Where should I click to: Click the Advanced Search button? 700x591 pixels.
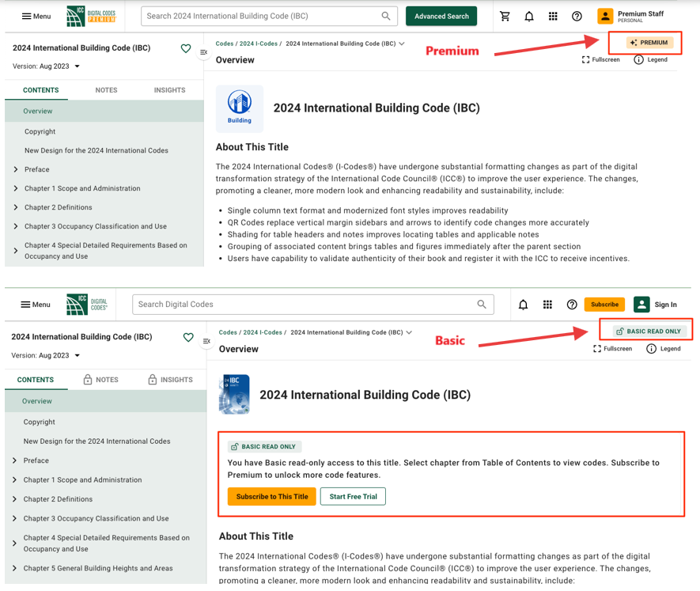[x=441, y=16]
